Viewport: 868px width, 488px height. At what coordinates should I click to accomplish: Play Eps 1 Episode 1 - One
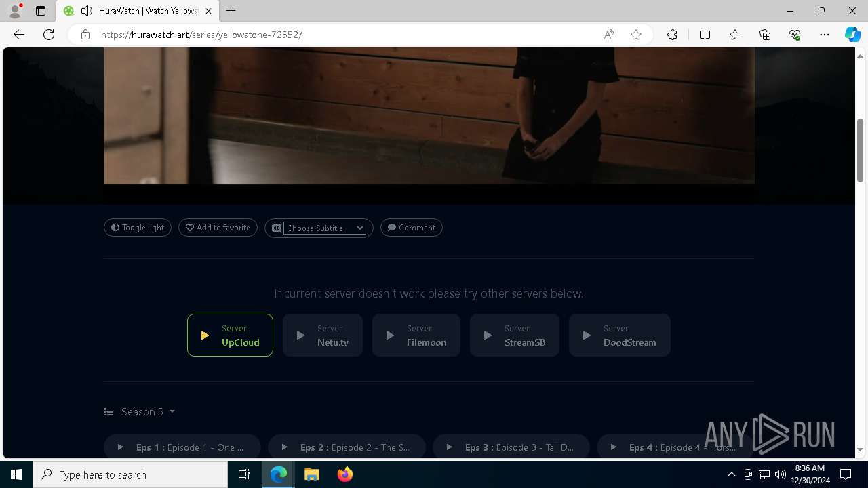click(x=182, y=447)
